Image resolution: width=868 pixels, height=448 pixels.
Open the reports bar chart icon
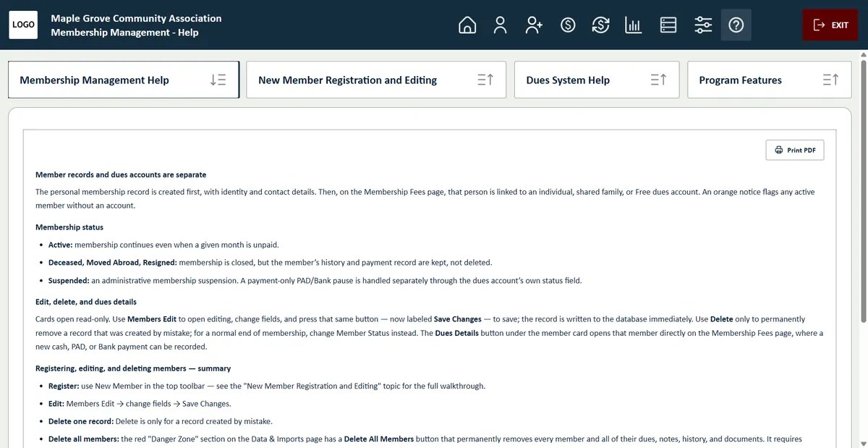(x=634, y=25)
